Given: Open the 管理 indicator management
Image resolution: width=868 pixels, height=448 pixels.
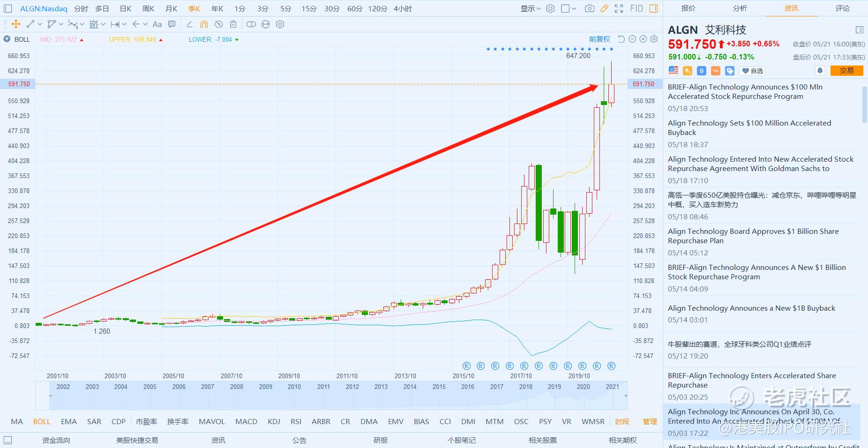Looking at the screenshot, I should [x=650, y=421].
